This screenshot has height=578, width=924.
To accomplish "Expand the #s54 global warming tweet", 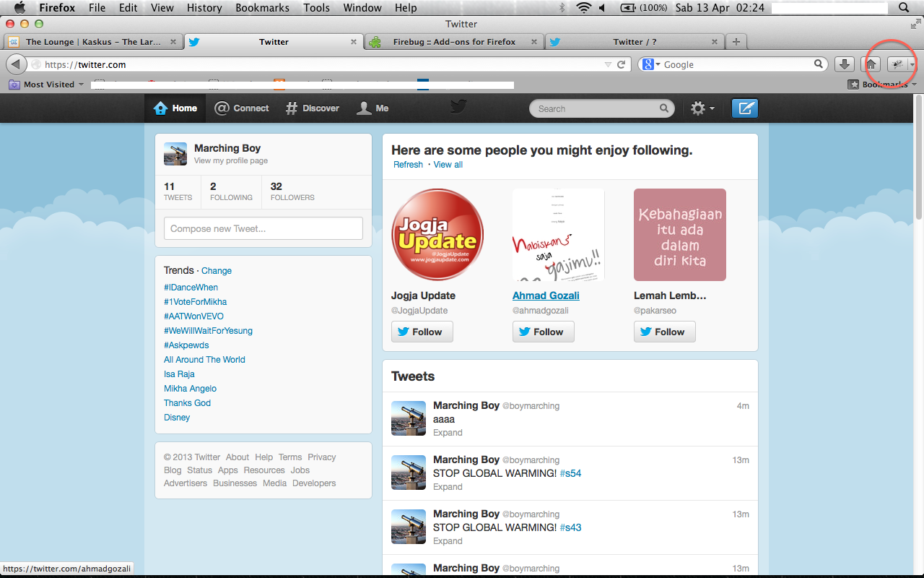I will [448, 487].
